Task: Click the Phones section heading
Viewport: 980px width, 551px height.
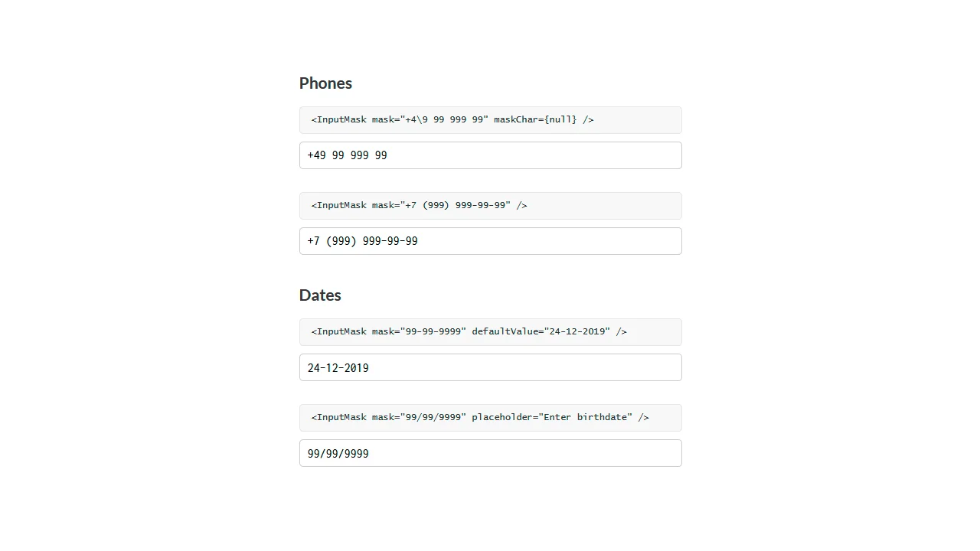Action: [325, 83]
